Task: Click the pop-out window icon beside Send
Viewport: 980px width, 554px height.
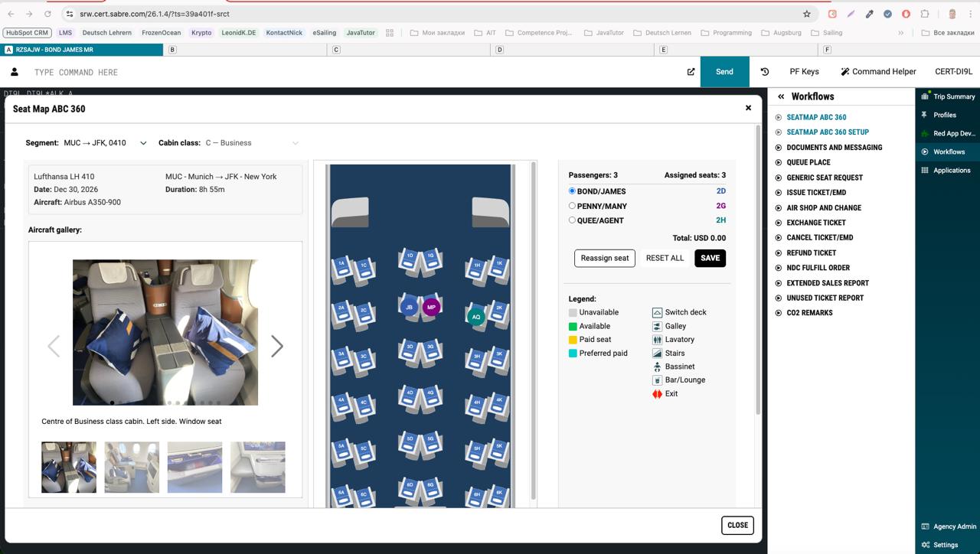Action: coord(691,72)
